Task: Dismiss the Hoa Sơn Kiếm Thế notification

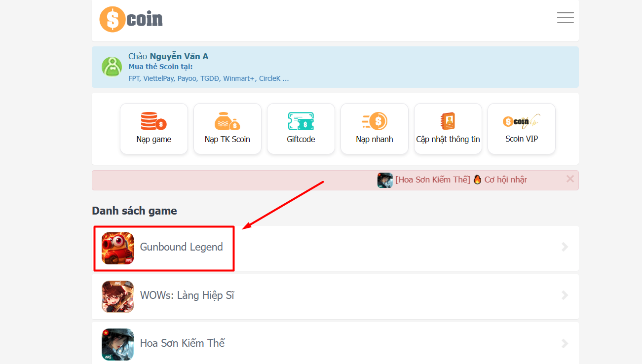Action: pos(570,179)
